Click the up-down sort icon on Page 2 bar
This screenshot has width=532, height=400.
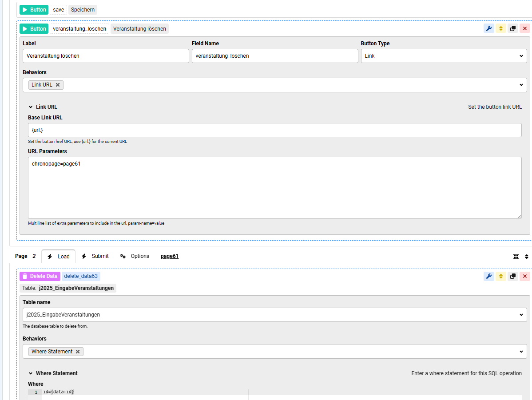(527, 257)
